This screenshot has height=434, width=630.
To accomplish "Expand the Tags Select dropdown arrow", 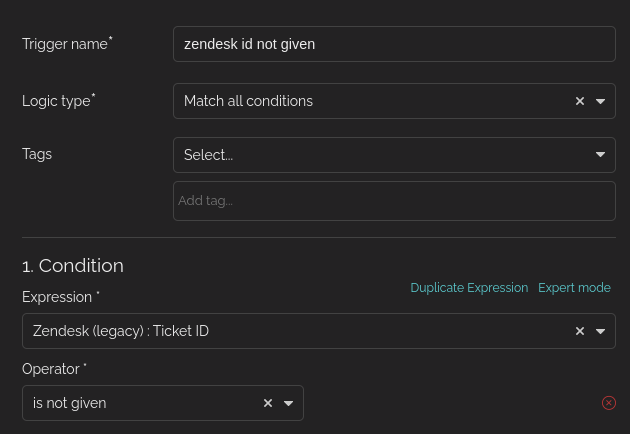I will (600, 155).
